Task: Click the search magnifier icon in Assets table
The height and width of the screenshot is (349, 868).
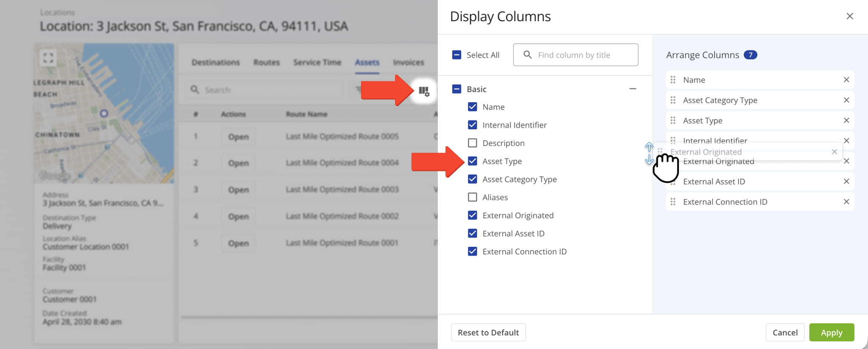Action: tap(195, 89)
